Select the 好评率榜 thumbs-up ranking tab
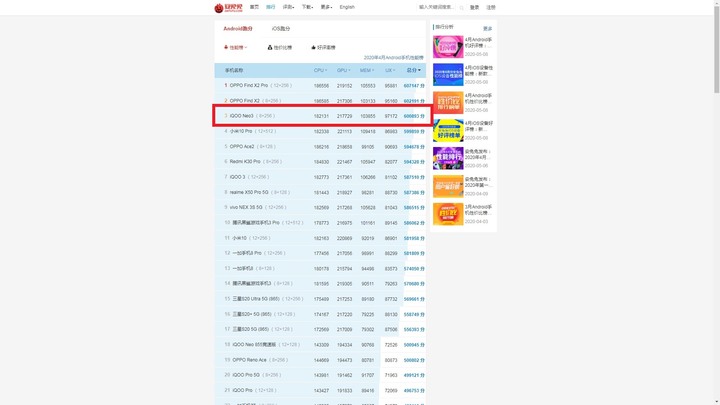The height and width of the screenshot is (405, 720). (x=323, y=47)
